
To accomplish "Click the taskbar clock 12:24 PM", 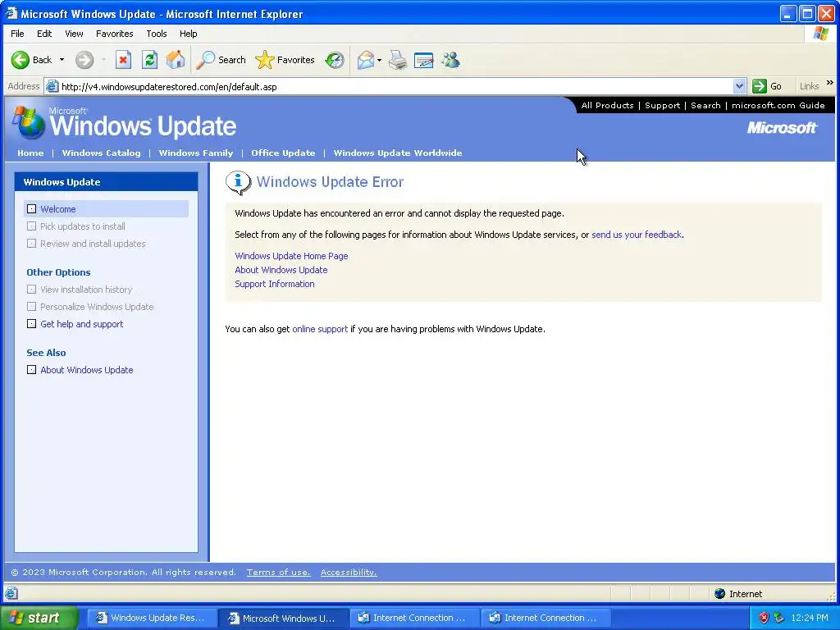I will [810, 618].
